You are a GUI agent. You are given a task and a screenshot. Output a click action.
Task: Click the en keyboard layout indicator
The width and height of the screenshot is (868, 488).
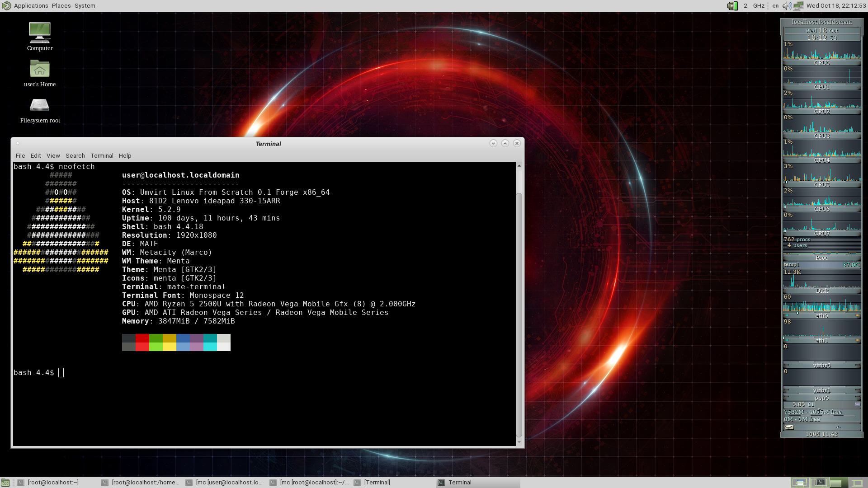[775, 6]
